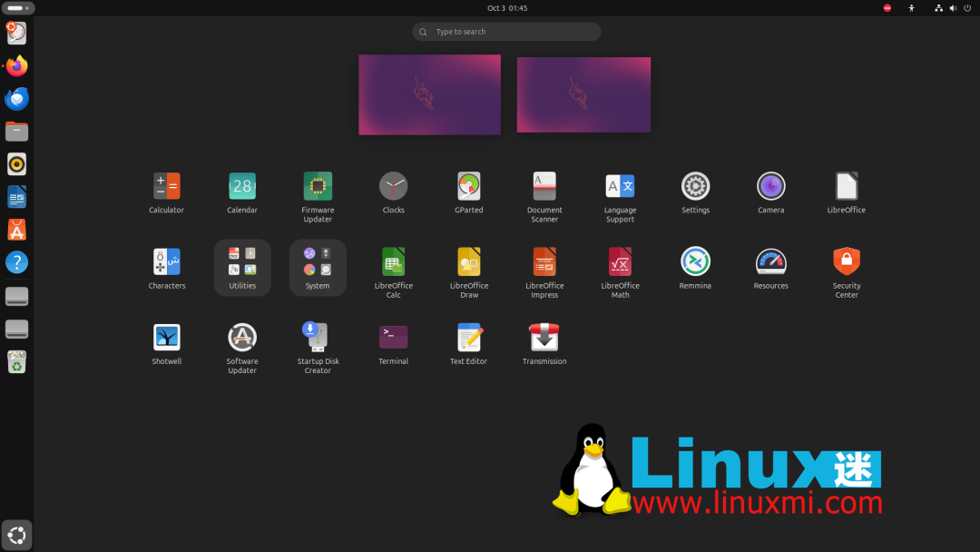Screen dimensions: 980x552
Task: Open App Center from the dock
Action: (x=17, y=230)
